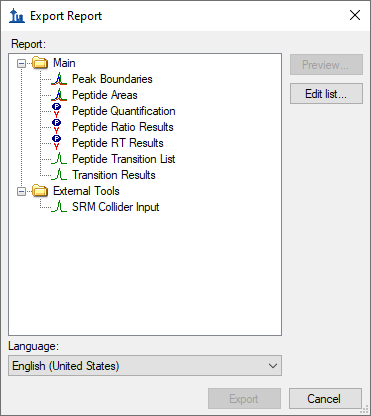Click the Main folder icon
The height and width of the screenshot is (416, 371).
pos(40,63)
